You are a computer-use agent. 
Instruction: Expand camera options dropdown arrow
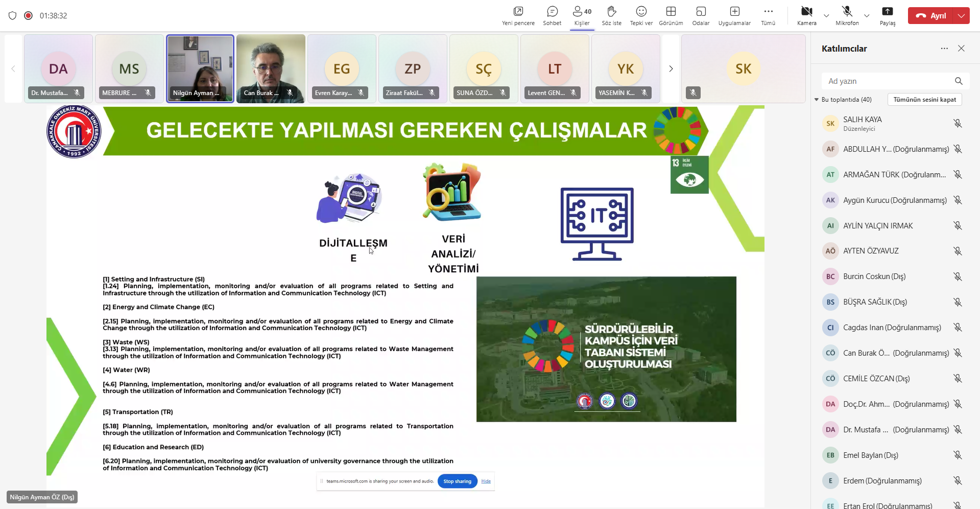point(826,16)
